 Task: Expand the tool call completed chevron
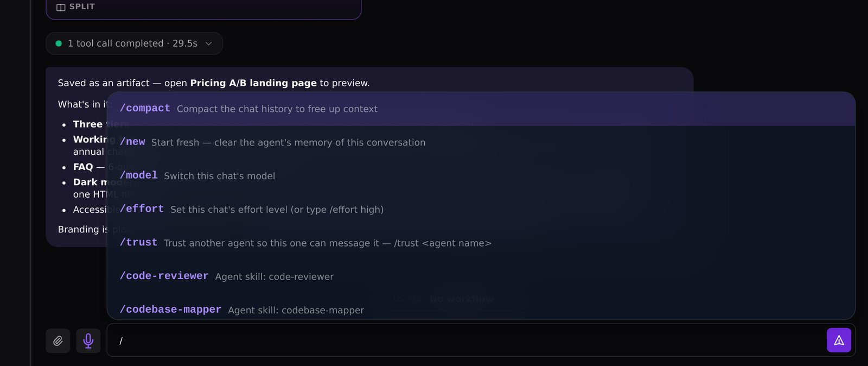coord(208,43)
